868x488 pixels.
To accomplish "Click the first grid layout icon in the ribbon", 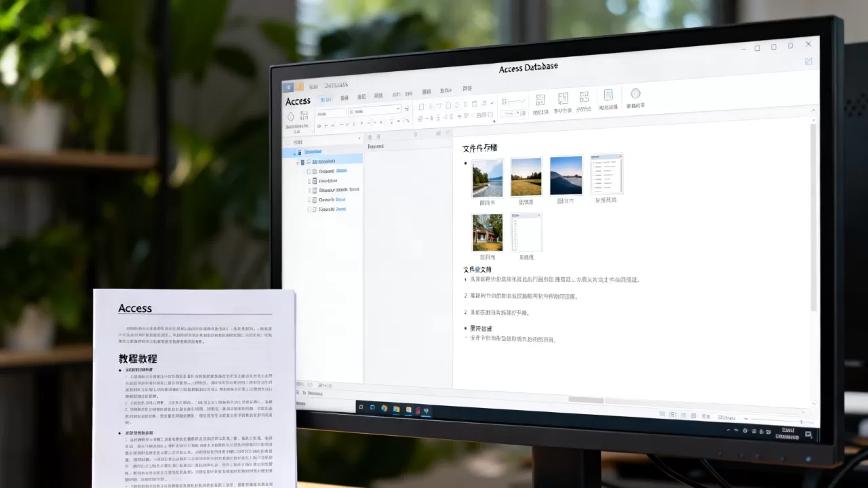I will 540,99.
